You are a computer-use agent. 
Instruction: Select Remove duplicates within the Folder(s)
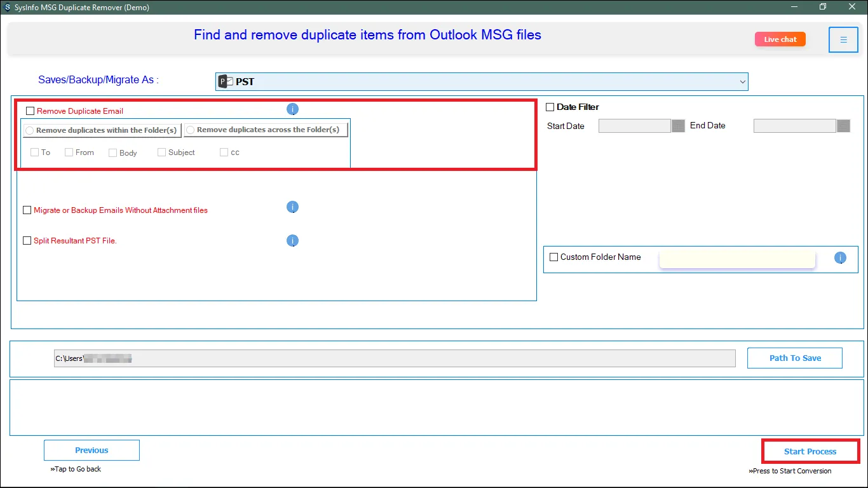click(x=29, y=130)
